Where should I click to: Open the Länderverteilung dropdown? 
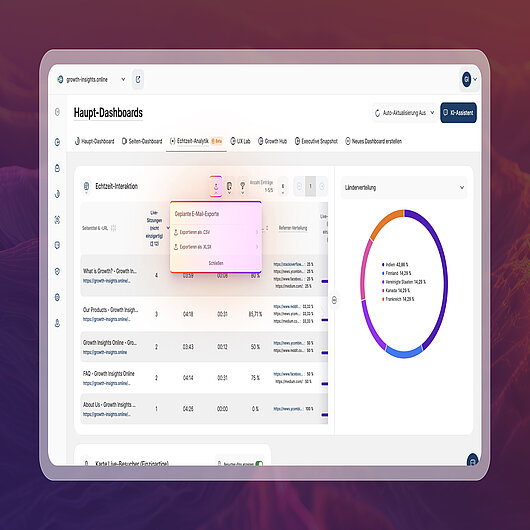tap(404, 188)
